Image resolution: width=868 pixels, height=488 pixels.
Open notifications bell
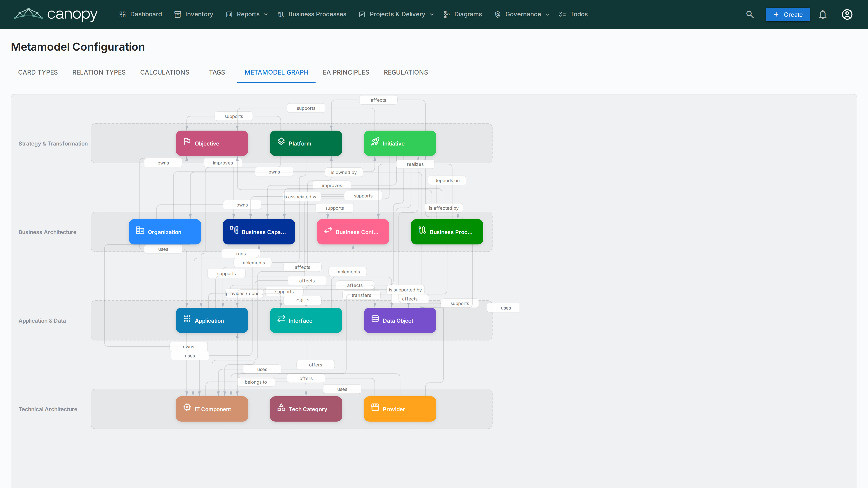point(823,14)
